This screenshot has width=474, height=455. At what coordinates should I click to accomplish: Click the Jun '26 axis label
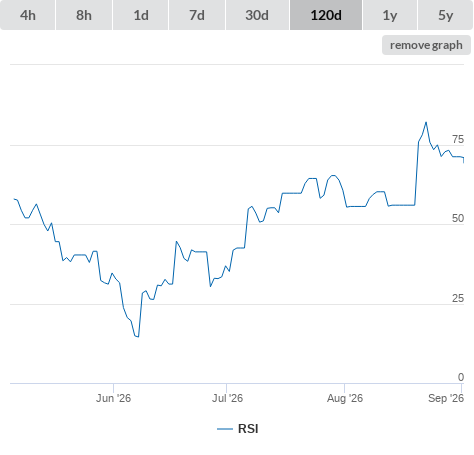[113, 398]
